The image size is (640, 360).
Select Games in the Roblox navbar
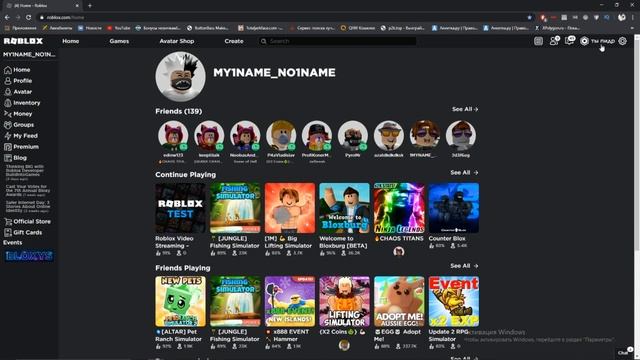point(119,41)
